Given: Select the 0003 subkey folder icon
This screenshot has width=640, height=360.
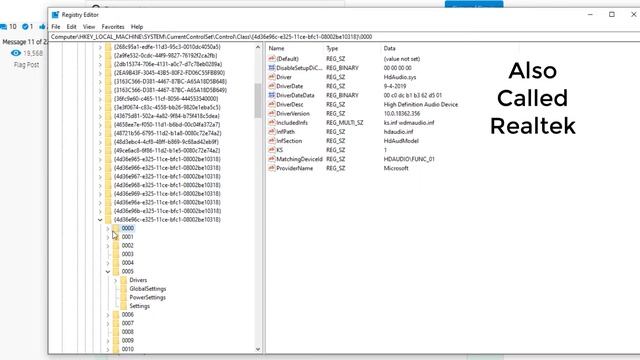Looking at the screenshot, I should (116, 254).
